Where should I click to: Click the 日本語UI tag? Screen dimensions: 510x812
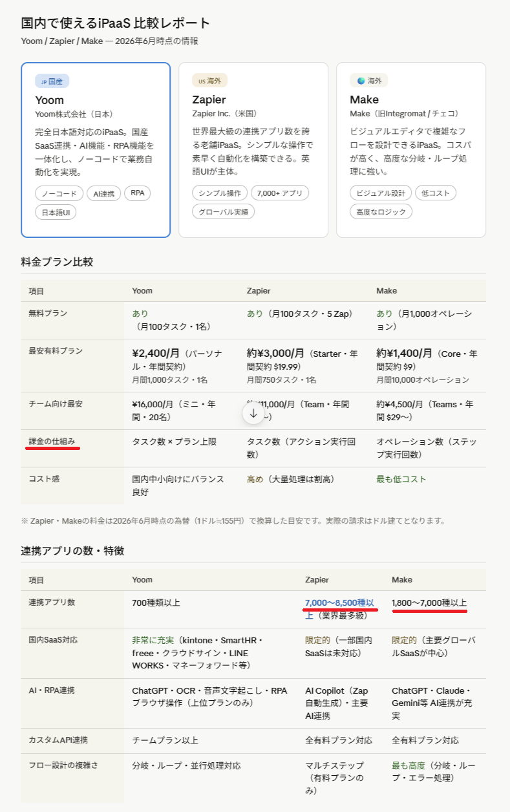click(56, 212)
